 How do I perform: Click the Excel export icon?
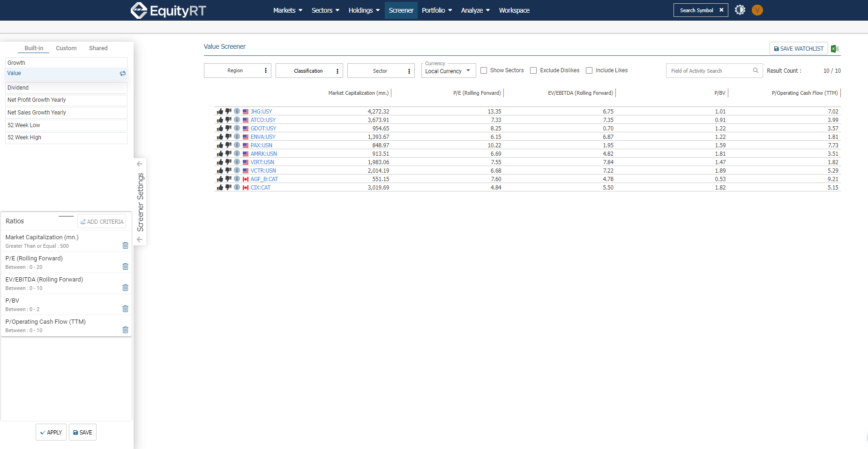(x=835, y=49)
